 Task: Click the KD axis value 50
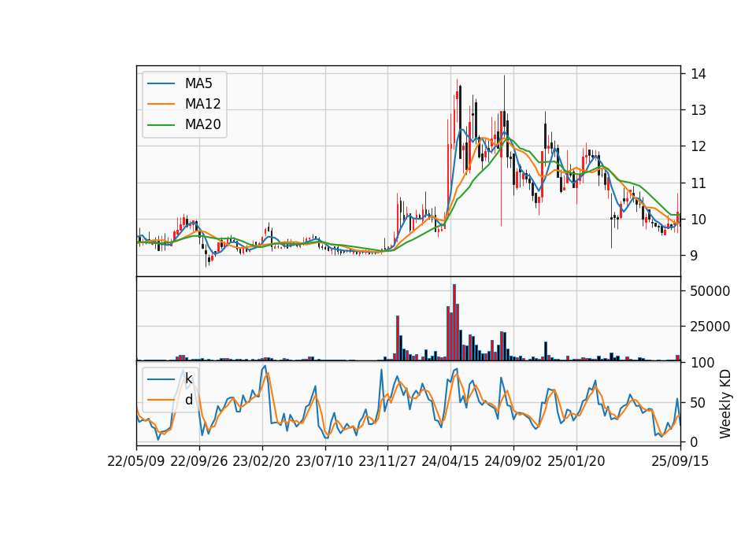[699, 402]
